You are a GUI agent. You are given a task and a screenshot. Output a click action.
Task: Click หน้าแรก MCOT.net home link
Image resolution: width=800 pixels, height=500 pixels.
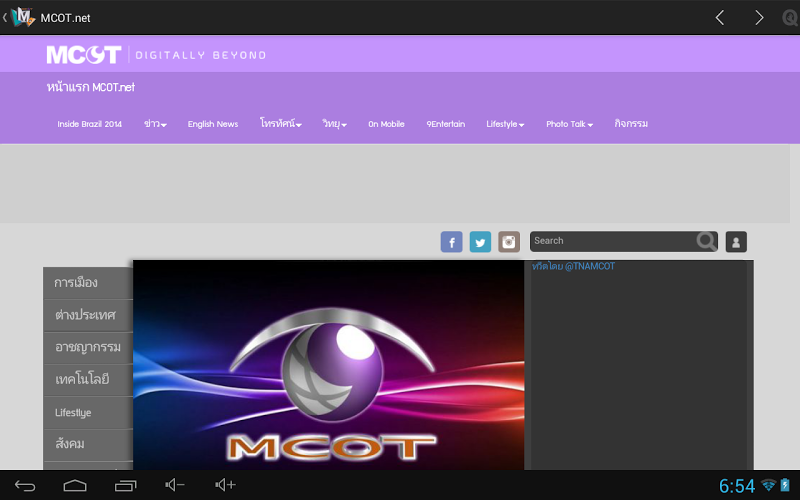(90, 87)
